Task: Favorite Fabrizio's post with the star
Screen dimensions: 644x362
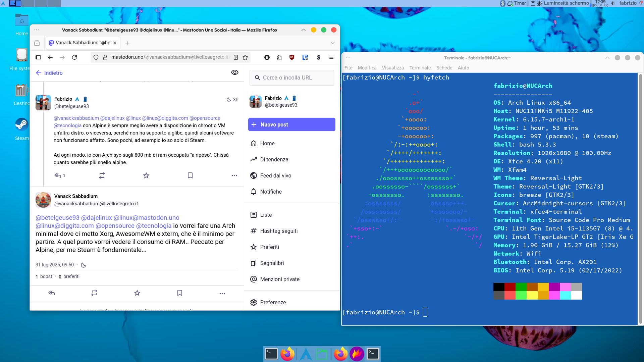Action: pyautogui.click(x=146, y=175)
